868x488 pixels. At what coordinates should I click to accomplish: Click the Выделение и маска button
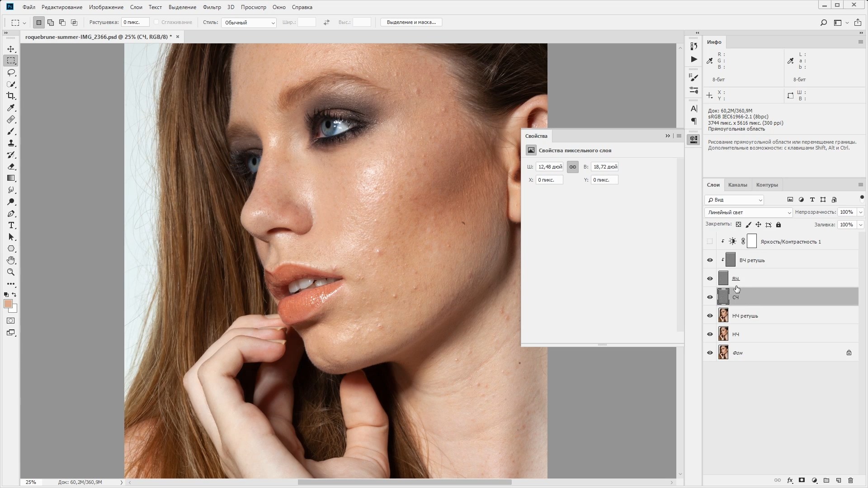click(411, 22)
